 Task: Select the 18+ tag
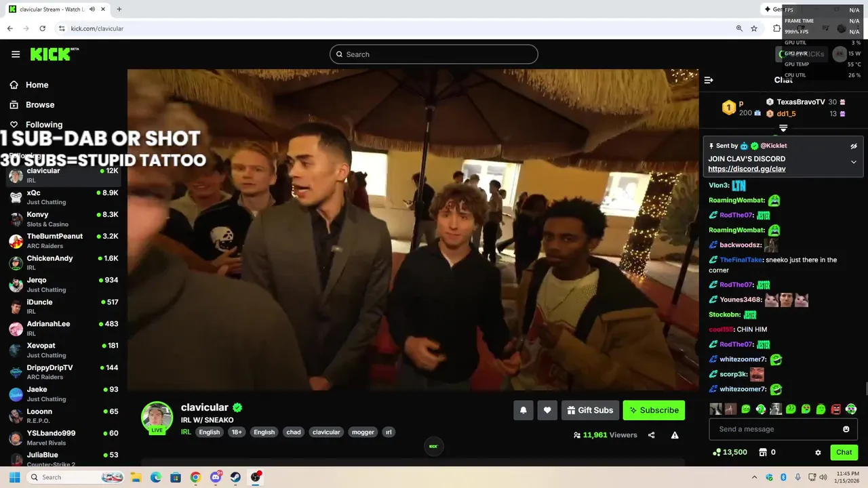tap(236, 432)
